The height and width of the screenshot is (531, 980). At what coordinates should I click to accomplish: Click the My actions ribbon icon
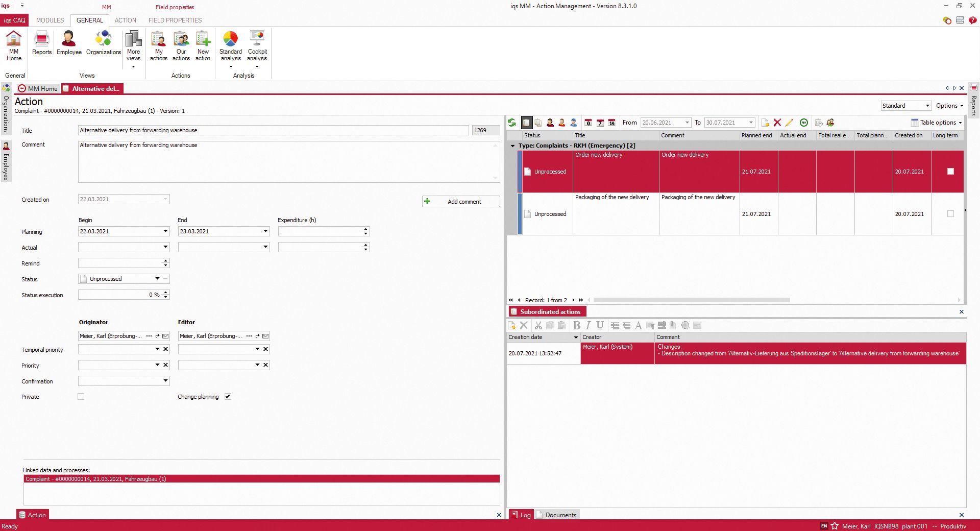(158, 45)
